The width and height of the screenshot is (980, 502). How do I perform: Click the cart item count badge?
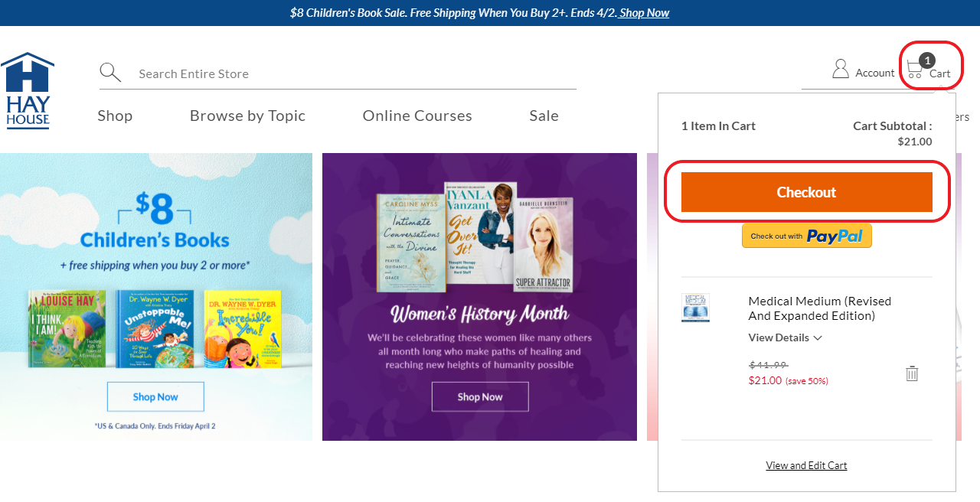pyautogui.click(x=927, y=60)
